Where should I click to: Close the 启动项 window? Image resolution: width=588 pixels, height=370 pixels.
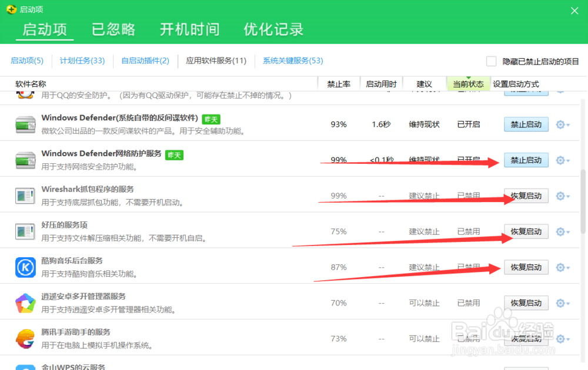(x=574, y=11)
